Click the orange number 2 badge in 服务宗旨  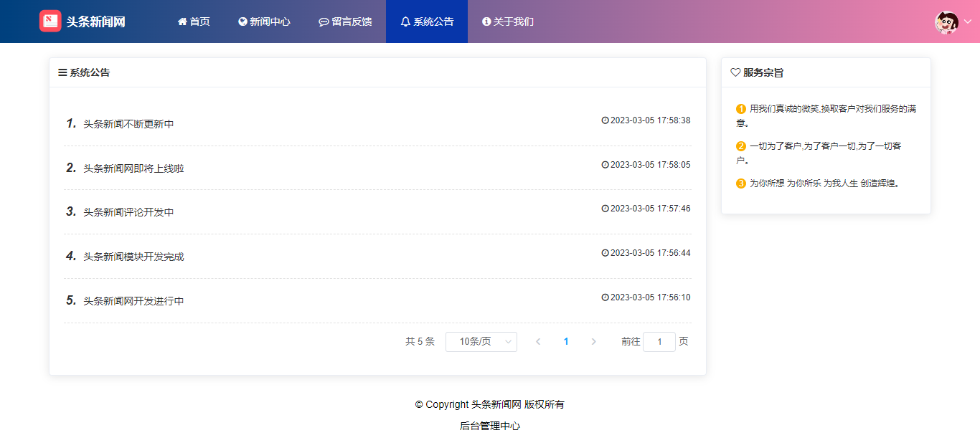point(741,146)
